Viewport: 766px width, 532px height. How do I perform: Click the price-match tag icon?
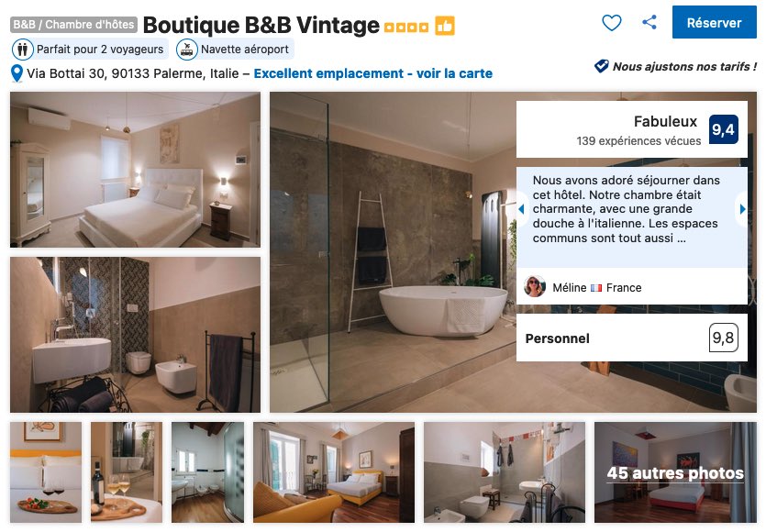click(602, 66)
